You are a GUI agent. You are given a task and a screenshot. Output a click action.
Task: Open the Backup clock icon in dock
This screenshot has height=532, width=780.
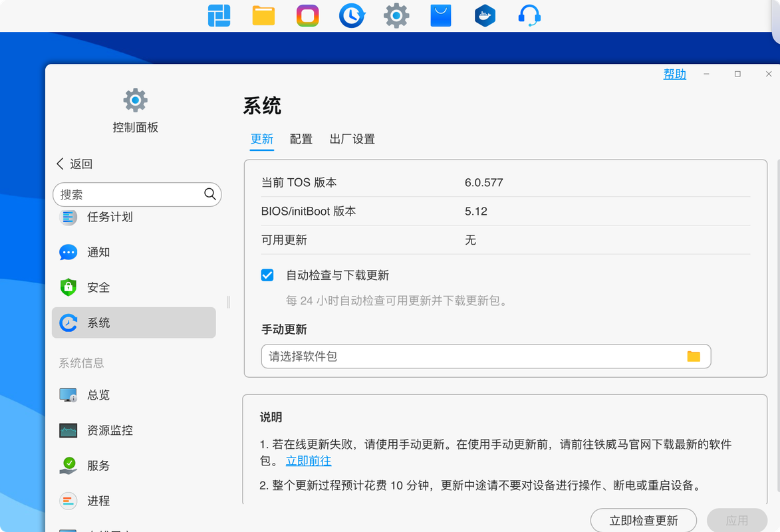[352, 15]
